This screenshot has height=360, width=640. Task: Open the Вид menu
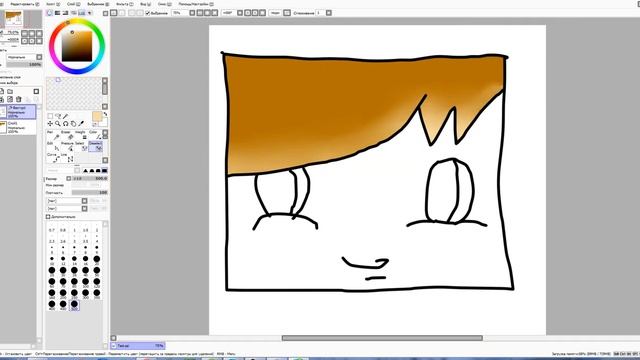tap(145, 4)
